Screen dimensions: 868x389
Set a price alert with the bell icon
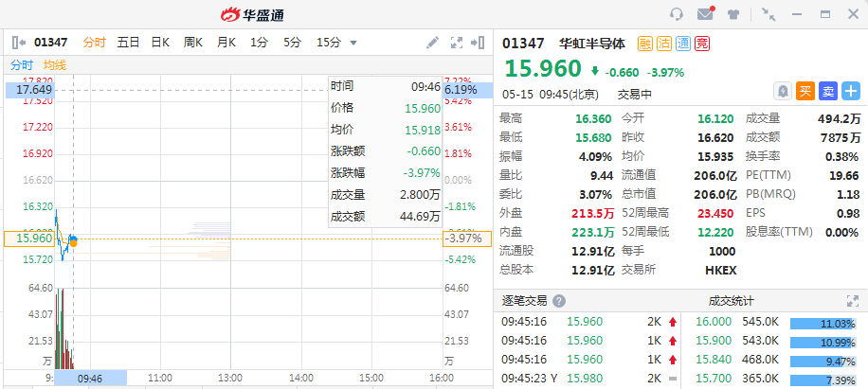tap(782, 91)
